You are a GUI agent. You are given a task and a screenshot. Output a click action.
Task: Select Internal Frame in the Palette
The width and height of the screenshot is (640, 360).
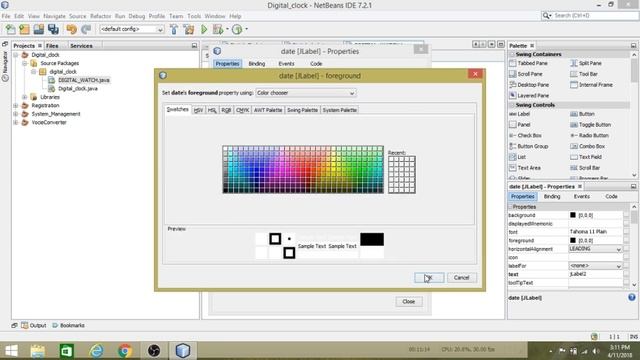pyautogui.click(x=591, y=84)
